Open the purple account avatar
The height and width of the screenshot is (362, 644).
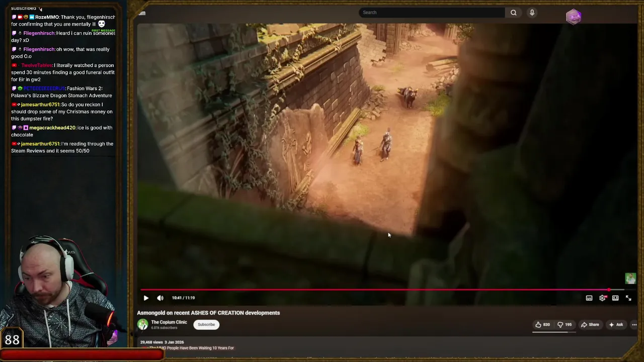(574, 17)
